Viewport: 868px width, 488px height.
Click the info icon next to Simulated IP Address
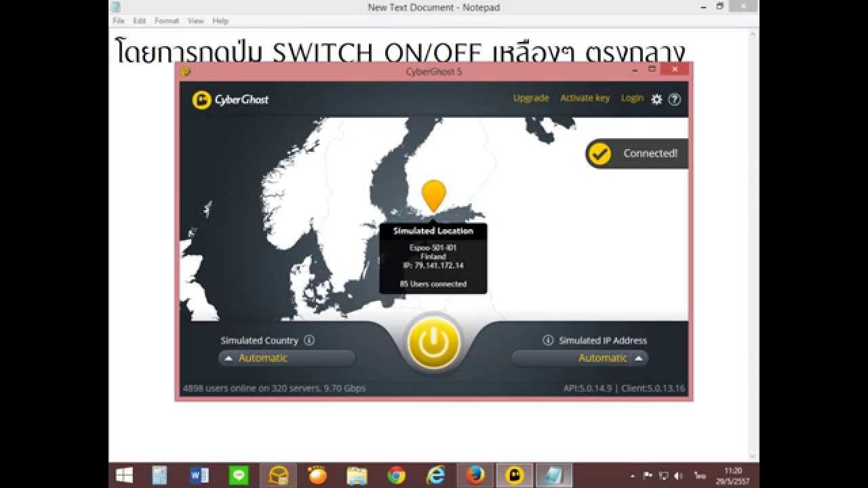(548, 340)
